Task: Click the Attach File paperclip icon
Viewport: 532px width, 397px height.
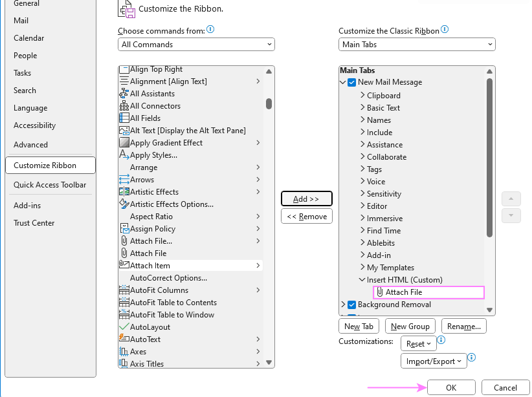Action: point(123,253)
